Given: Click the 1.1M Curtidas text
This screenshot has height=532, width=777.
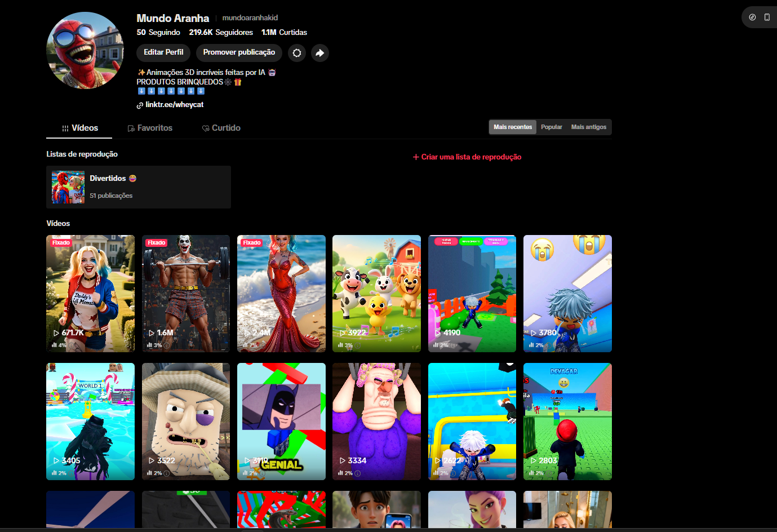Looking at the screenshot, I should tap(284, 33).
